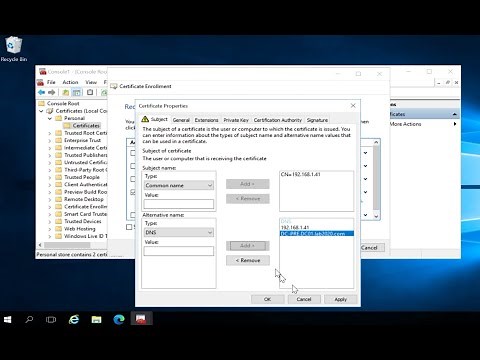This screenshot has height=360, width=480.
Task: Expand the Trusted Publishers node
Action: click(x=50, y=155)
